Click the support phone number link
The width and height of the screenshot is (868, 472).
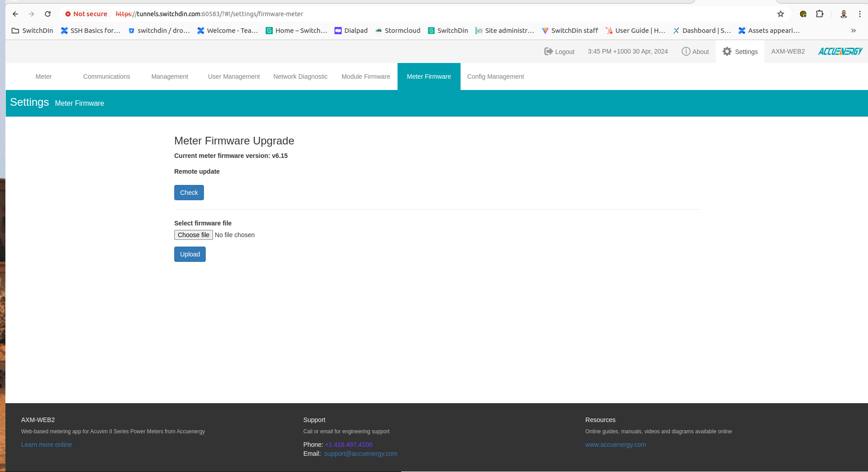[348, 445]
